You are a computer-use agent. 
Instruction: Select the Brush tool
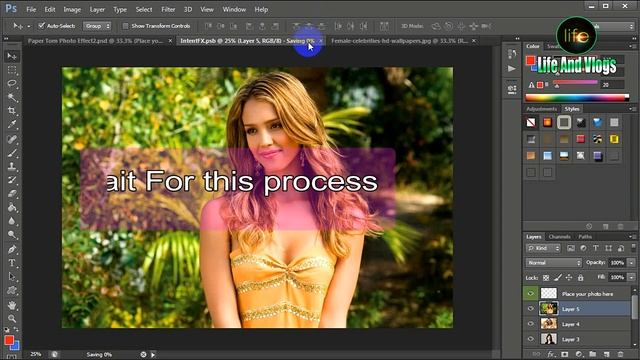12,153
